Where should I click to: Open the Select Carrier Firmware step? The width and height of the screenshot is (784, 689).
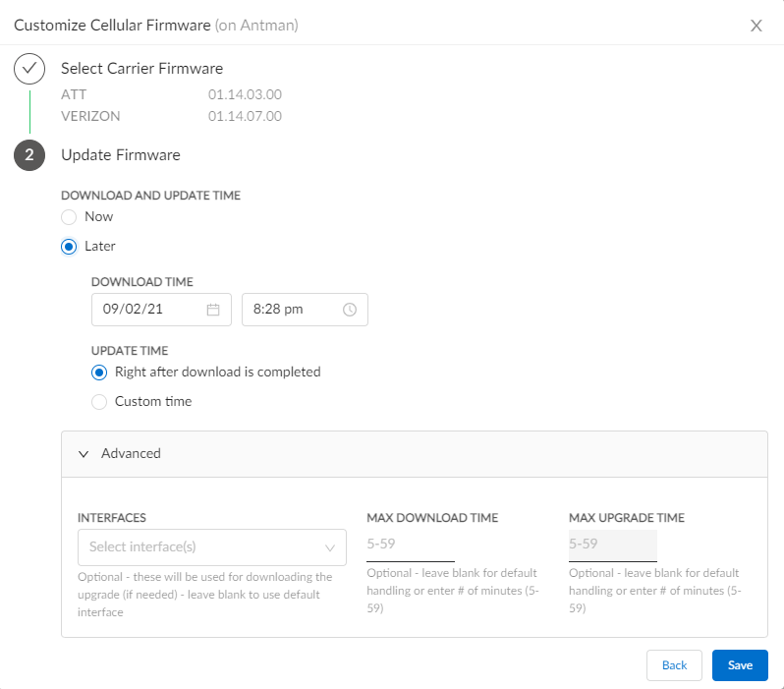(141, 69)
